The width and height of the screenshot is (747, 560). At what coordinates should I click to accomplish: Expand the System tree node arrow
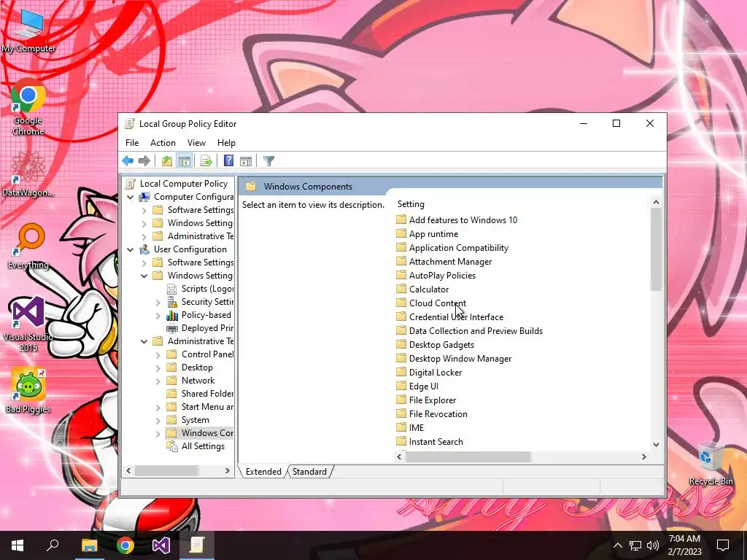pyautogui.click(x=158, y=421)
